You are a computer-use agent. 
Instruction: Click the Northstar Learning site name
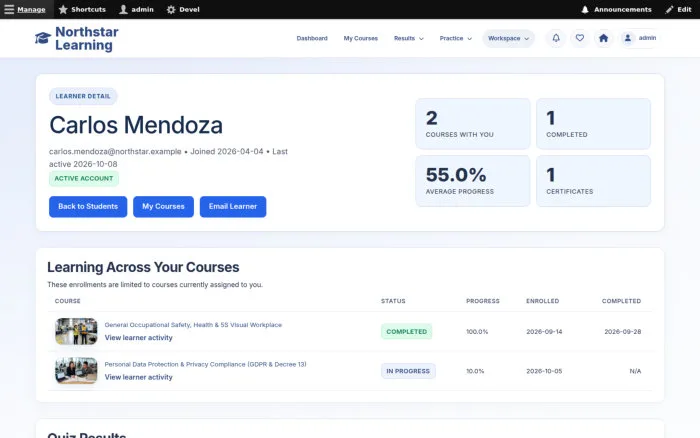87,38
